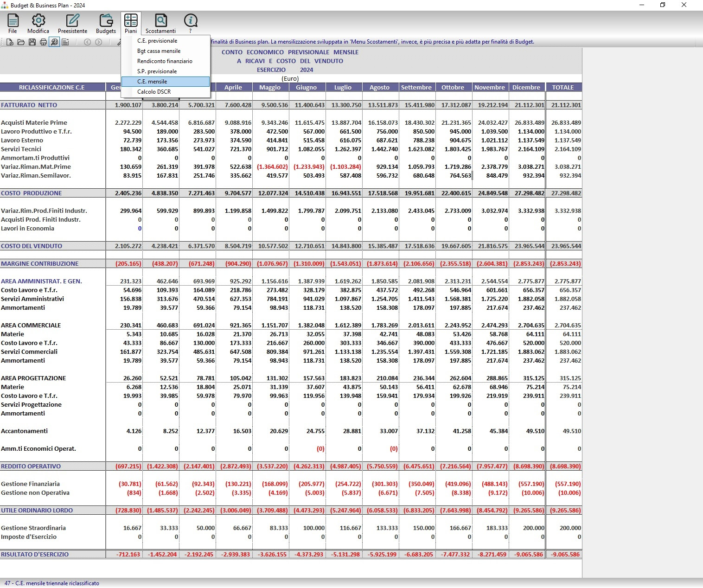This screenshot has width=703, height=588.
Task: Click the Lavoro Esterno row label
Action: [x=22, y=141]
